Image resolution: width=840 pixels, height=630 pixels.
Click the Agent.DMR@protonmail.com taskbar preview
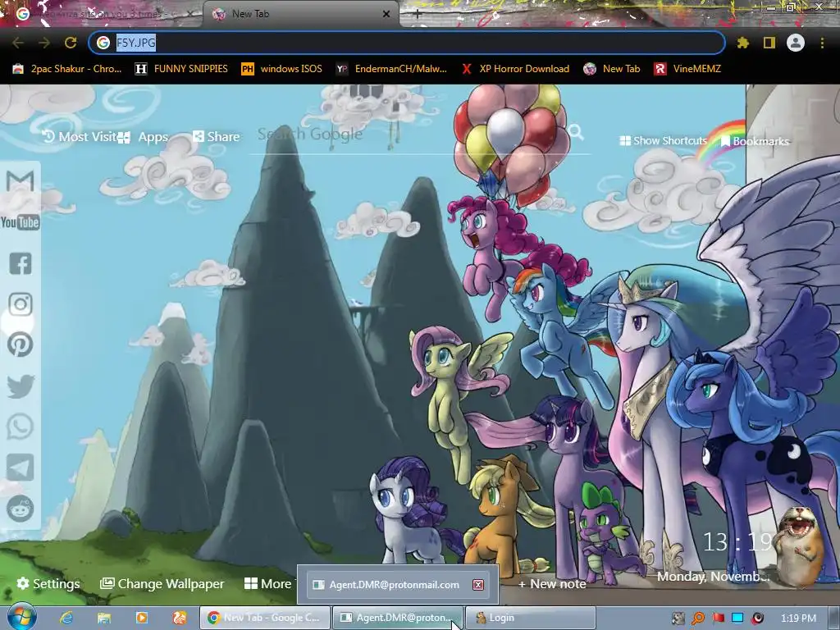click(398, 584)
